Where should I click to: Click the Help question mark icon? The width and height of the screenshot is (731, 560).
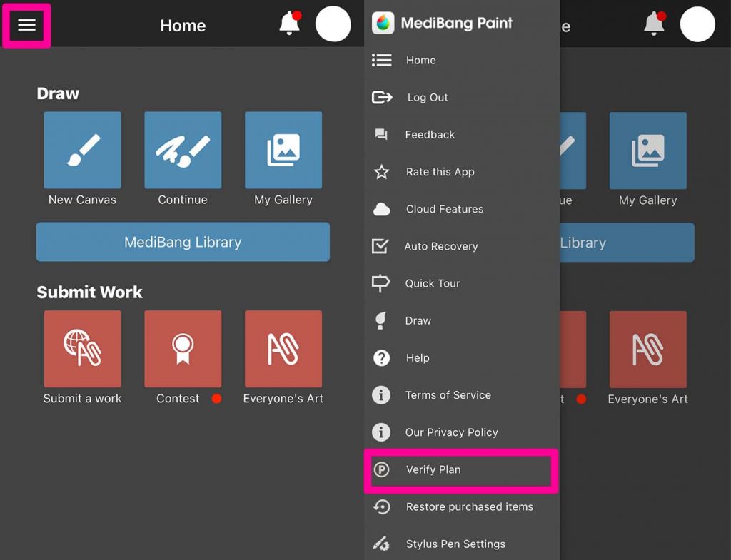click(x=381, y=358)
